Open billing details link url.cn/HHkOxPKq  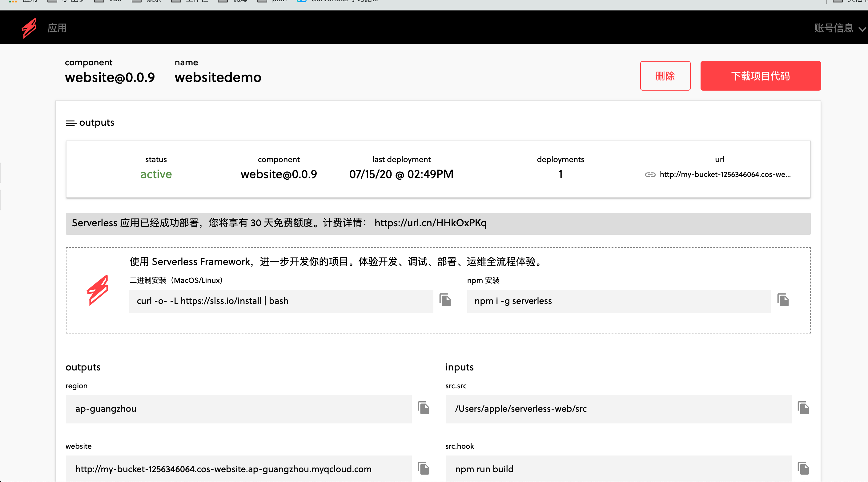[430, 223]
